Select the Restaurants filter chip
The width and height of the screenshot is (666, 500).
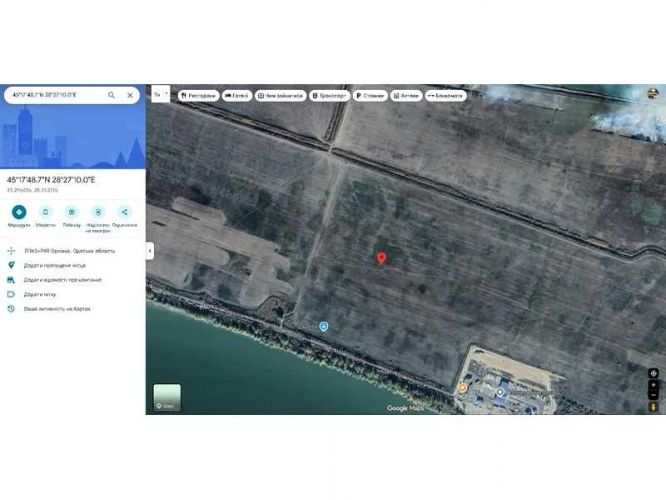click(199, 96)
